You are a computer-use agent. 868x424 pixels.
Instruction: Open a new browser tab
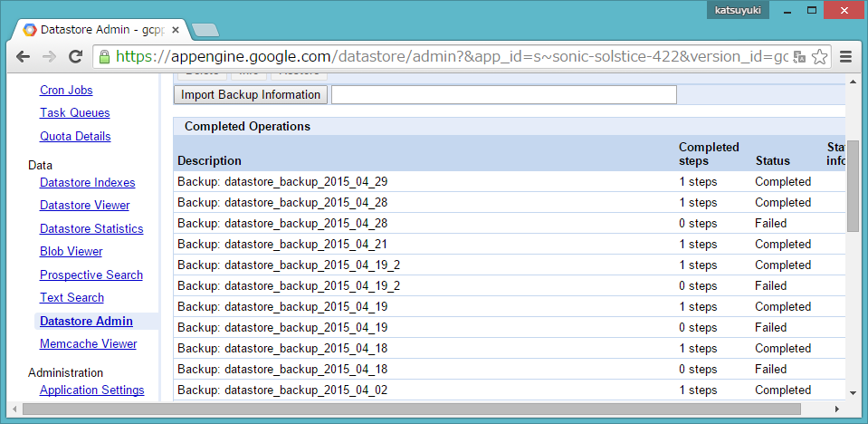coord(205,30)
